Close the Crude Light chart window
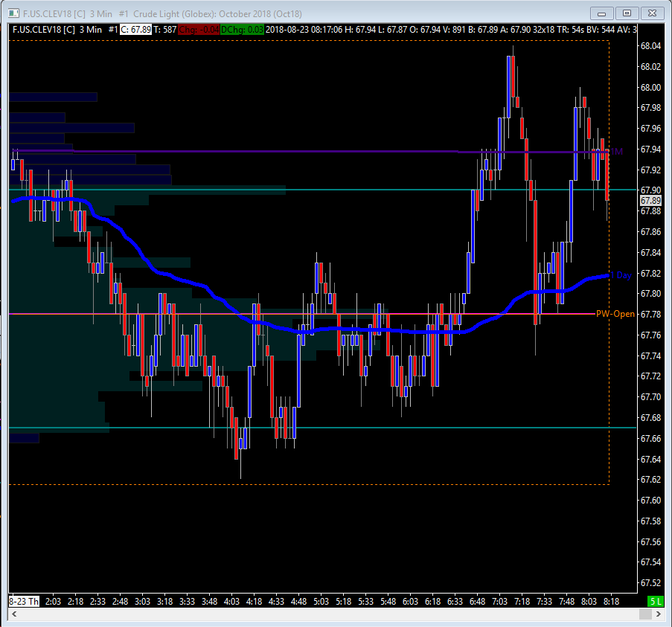Screen dimensions: 672x627 [653, 13]
